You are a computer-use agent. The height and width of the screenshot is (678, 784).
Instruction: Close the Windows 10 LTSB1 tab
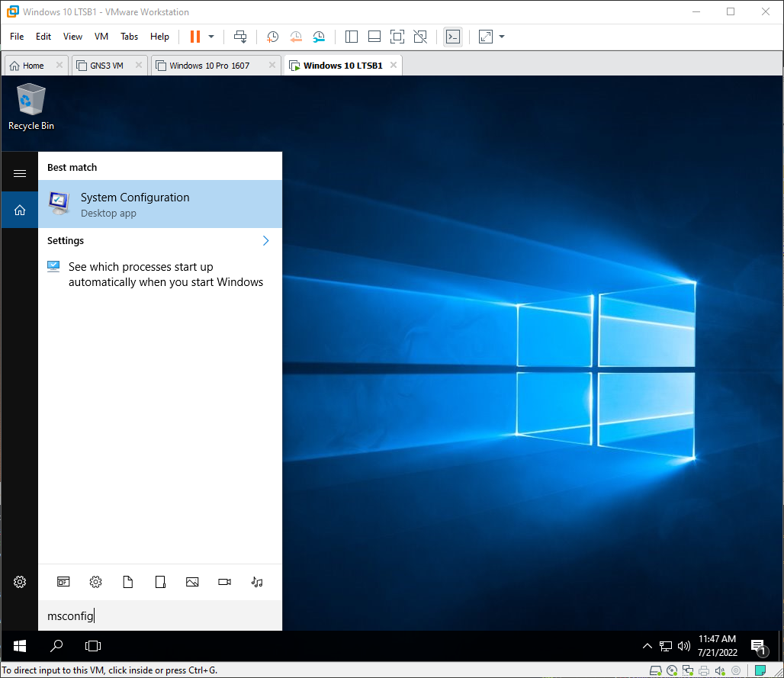tap(394, 65)
